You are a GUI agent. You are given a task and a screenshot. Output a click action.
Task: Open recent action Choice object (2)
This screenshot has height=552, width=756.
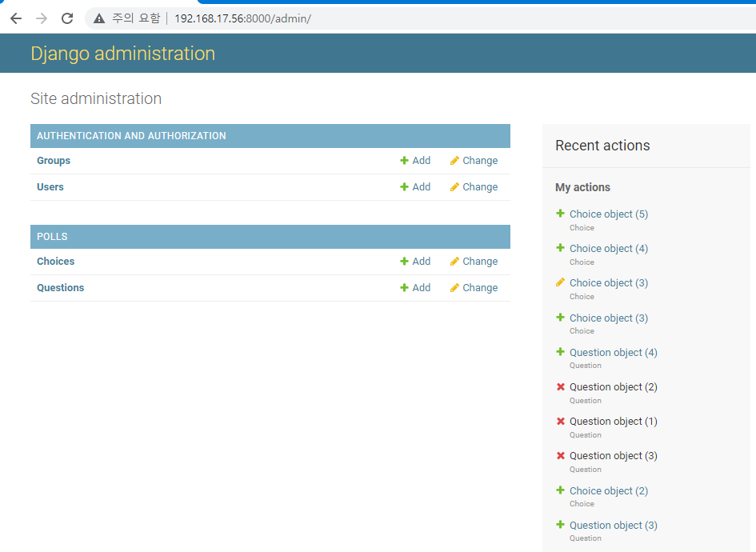(609, 490)
